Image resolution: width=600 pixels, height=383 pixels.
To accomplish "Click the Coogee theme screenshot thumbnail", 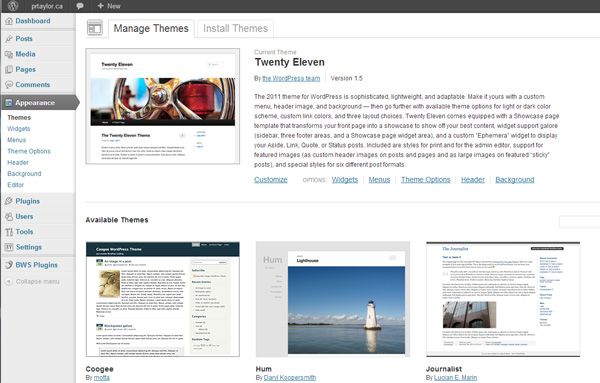I will pos(163,299).
